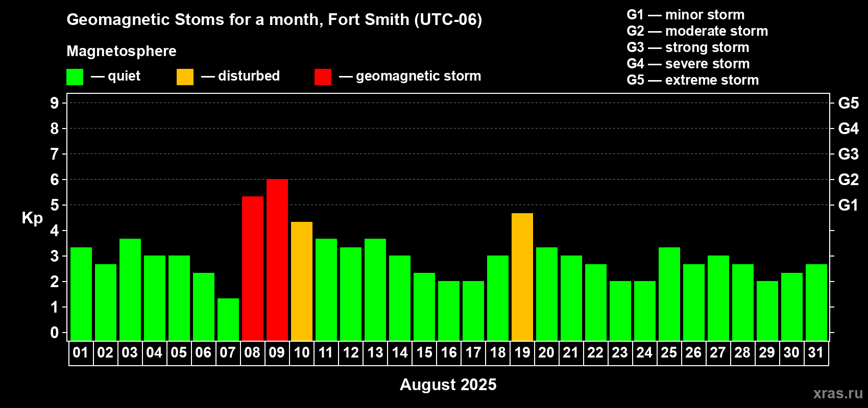The width and height of the screenshot is (868, 408).
Task: Click the green bar for day 25
Action: point(669,294)
